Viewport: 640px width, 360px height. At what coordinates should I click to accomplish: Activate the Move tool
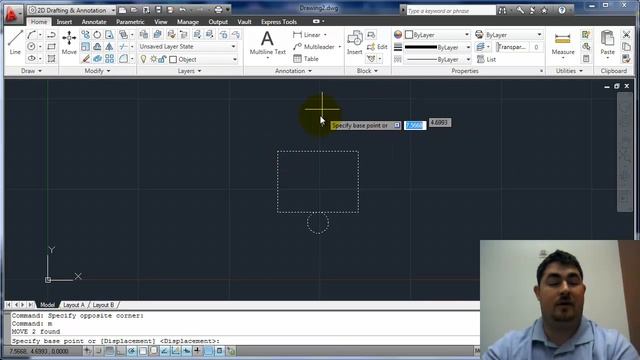69,42
